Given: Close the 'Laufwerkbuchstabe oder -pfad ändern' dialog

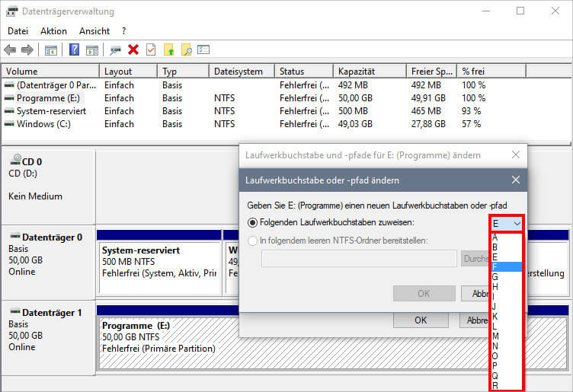Looking at the screenshot, I should click(515, 180).
